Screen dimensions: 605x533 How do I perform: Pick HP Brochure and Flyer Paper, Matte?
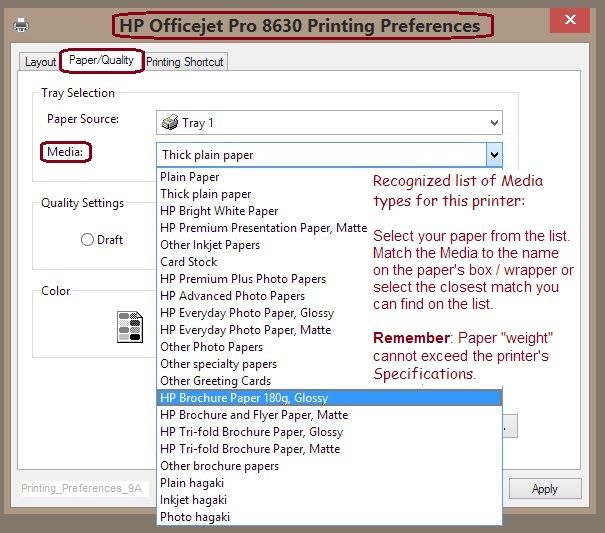330,415
